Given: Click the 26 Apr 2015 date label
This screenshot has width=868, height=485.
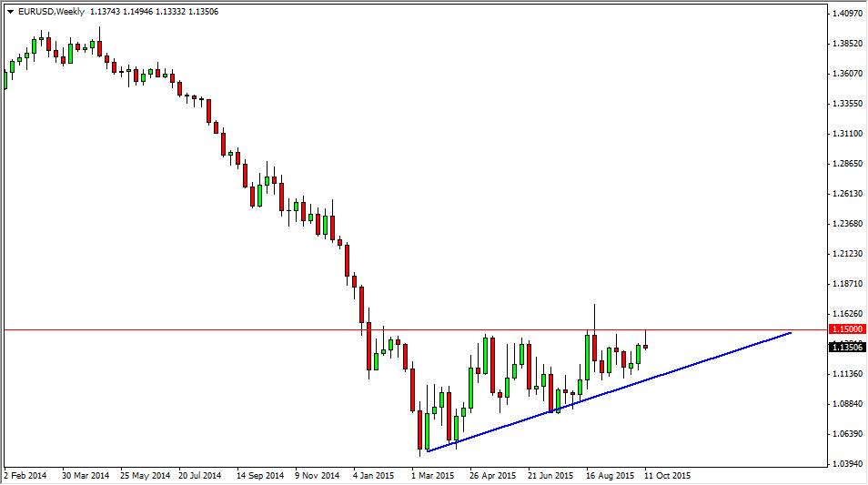Looking at the screenshot, I should click(x=492, y=476).
